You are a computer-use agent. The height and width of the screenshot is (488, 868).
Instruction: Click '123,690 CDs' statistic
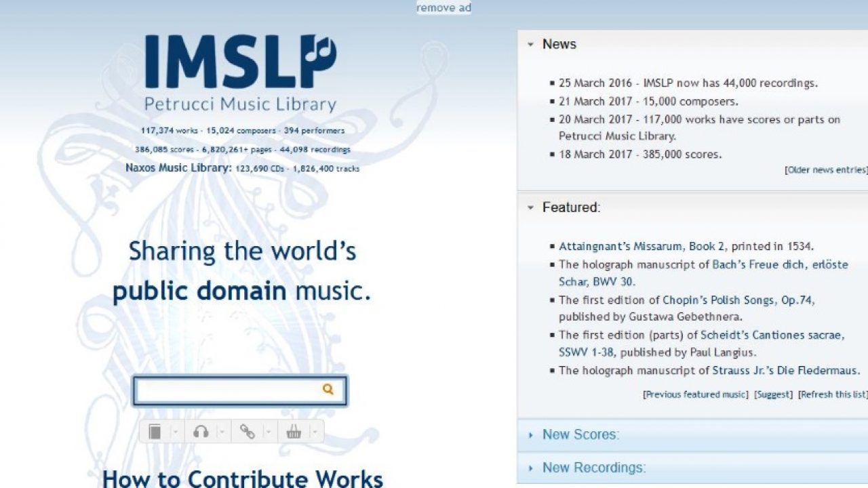260,169
